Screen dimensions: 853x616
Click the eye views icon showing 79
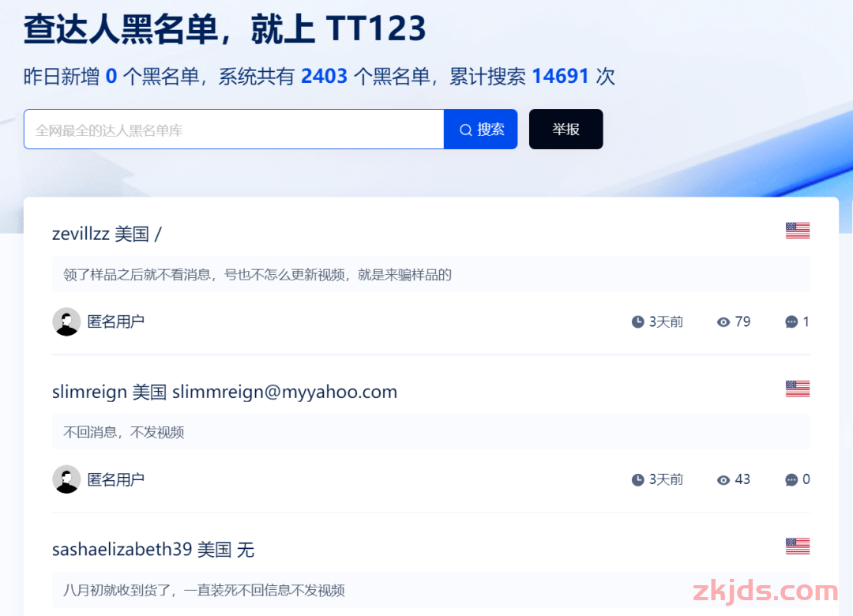tap(723, 322)
